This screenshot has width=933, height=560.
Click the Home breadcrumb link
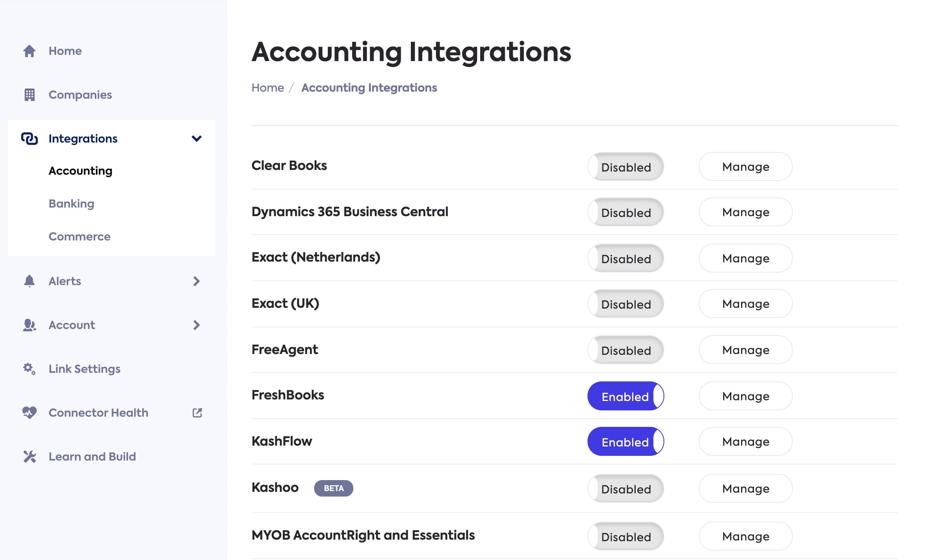tap(268, 88)
